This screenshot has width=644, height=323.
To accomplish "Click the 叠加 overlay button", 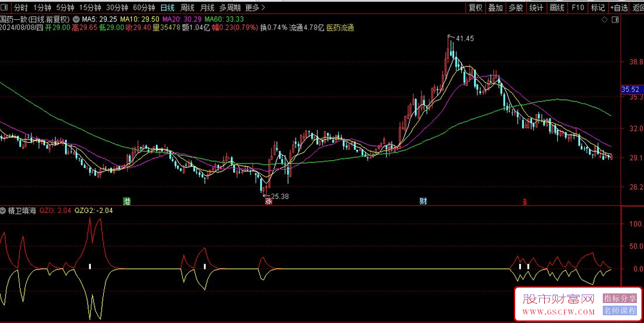I will pos(495,7).
